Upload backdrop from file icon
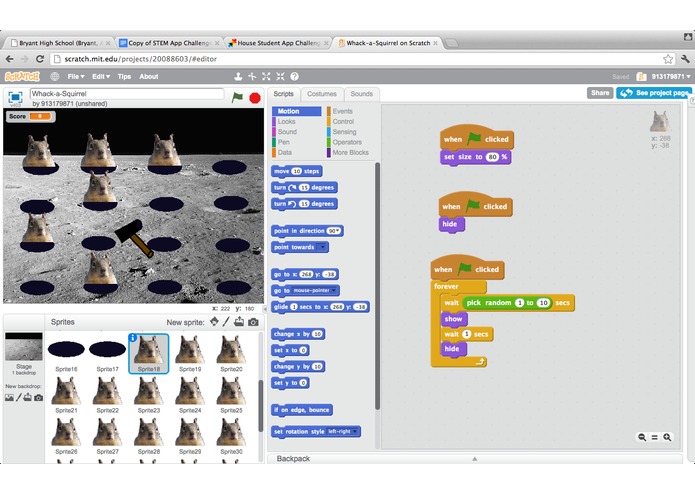Screen dimensions: 695x494 pyautogui.click(x=27, y=397)
